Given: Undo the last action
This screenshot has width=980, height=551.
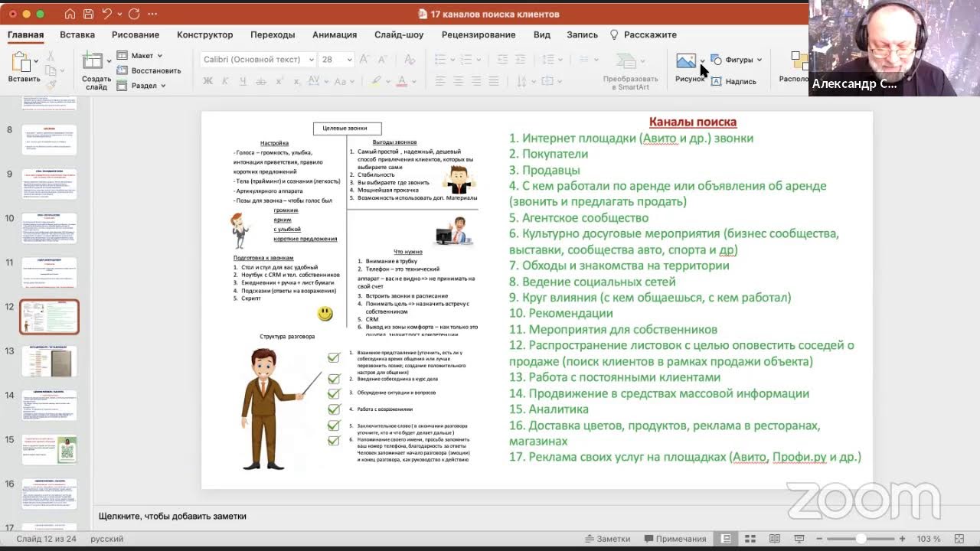Looking at the screenshot, I should point(107,14).
